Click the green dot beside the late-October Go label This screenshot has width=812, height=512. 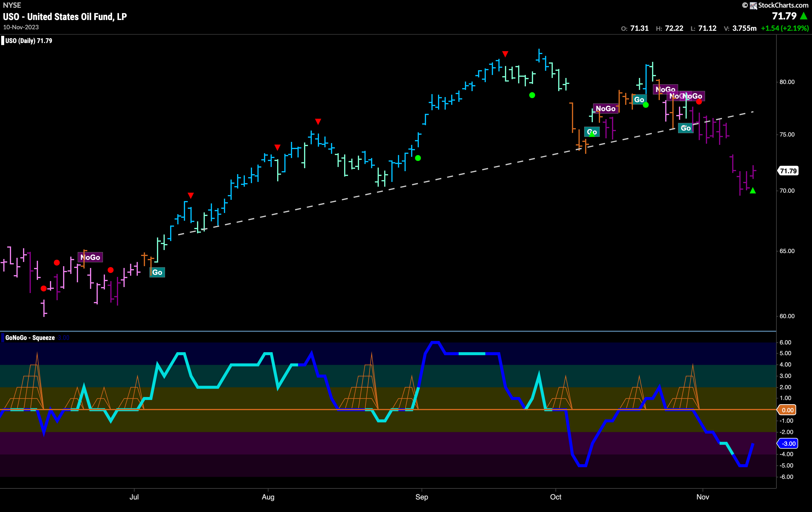(x=646, y=105)
